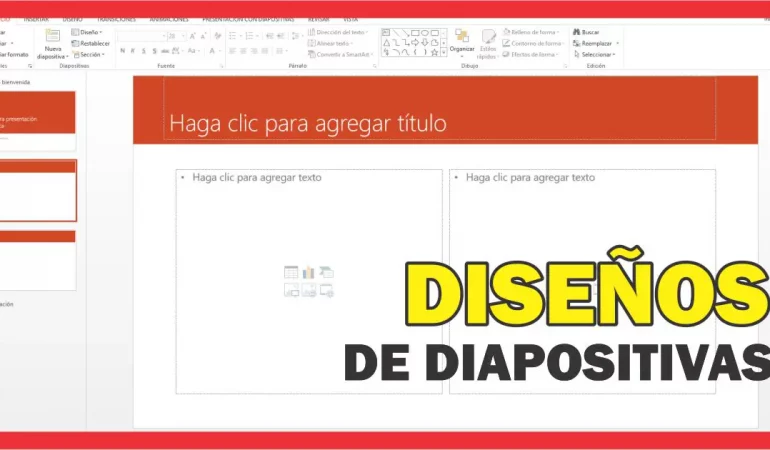Toggle bold (N) formatting
The image size is (770, 450).
(123, 51)
